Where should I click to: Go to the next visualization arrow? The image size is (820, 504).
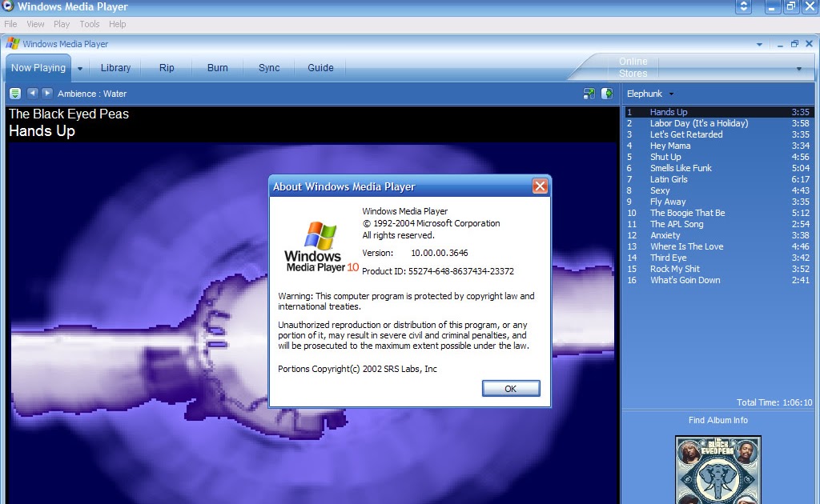pyautogui.click(x=47, y=93)
